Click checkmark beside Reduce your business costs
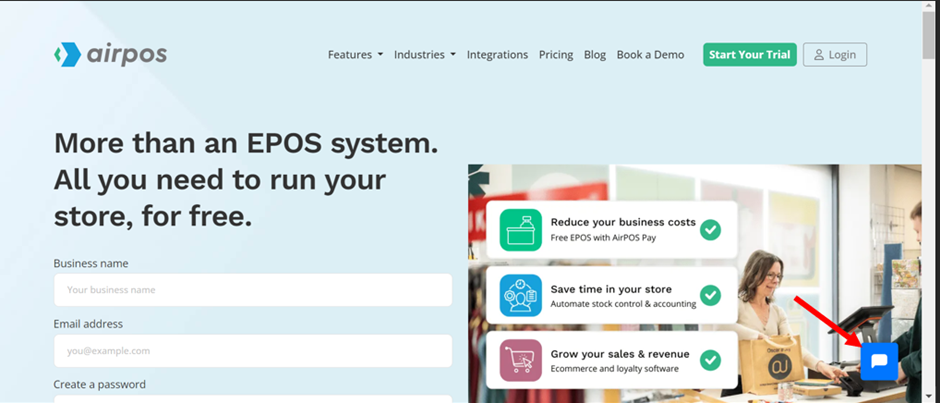The height and width of the screenshot is (403, 940). pos(710,230)
